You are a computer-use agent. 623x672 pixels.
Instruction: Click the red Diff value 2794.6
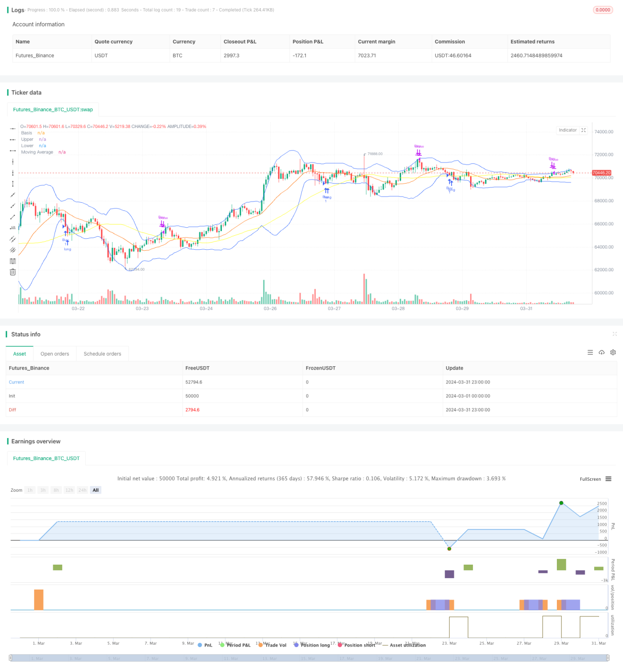[193, 410]
